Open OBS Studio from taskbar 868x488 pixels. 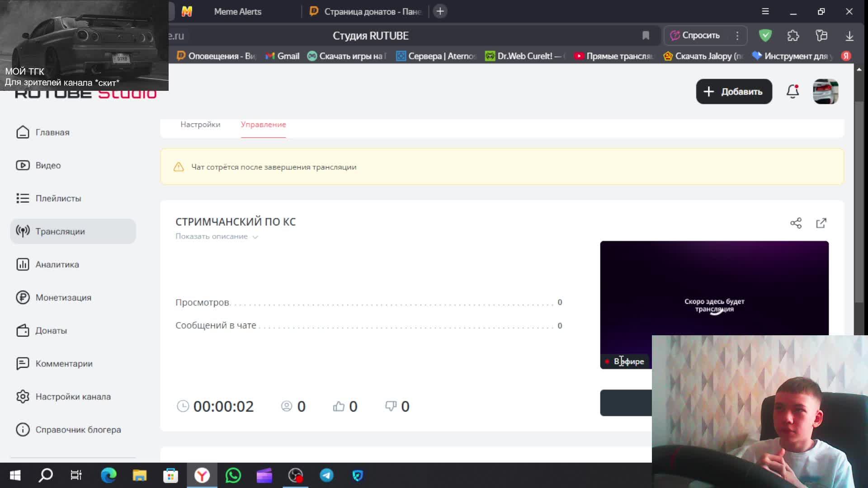(x=296, y=475)
